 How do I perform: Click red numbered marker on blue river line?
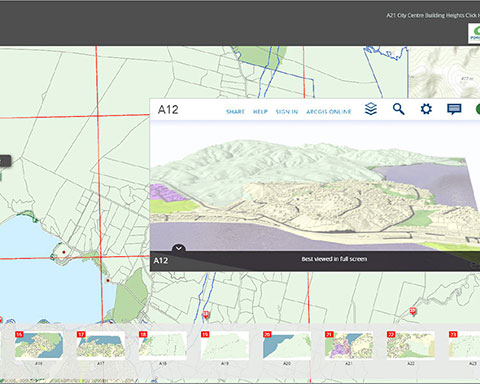point(206,314)
